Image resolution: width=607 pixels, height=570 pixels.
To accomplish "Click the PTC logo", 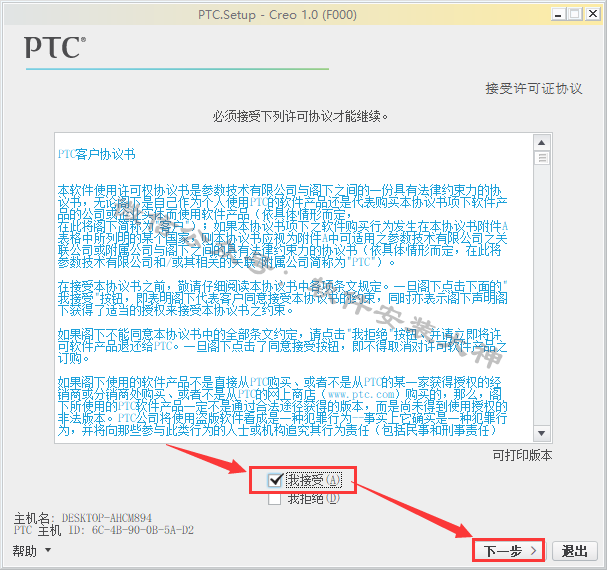I will (x=55, y=48).
